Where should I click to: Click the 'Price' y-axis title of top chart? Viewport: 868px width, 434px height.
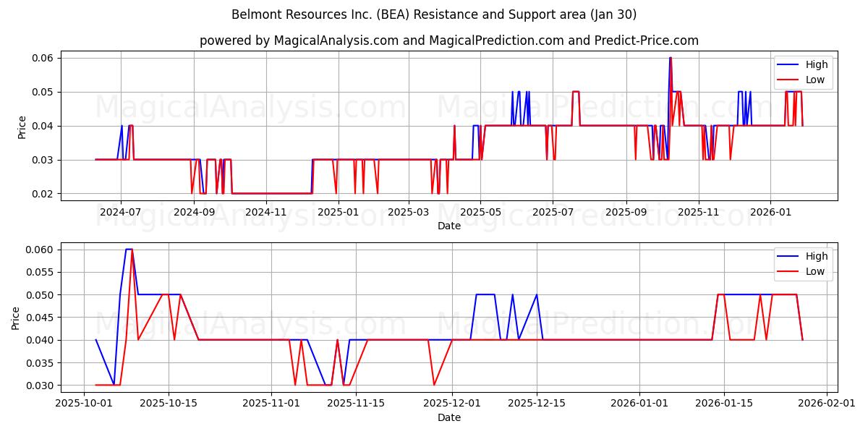pyautogui.click(x=22, y=127)
